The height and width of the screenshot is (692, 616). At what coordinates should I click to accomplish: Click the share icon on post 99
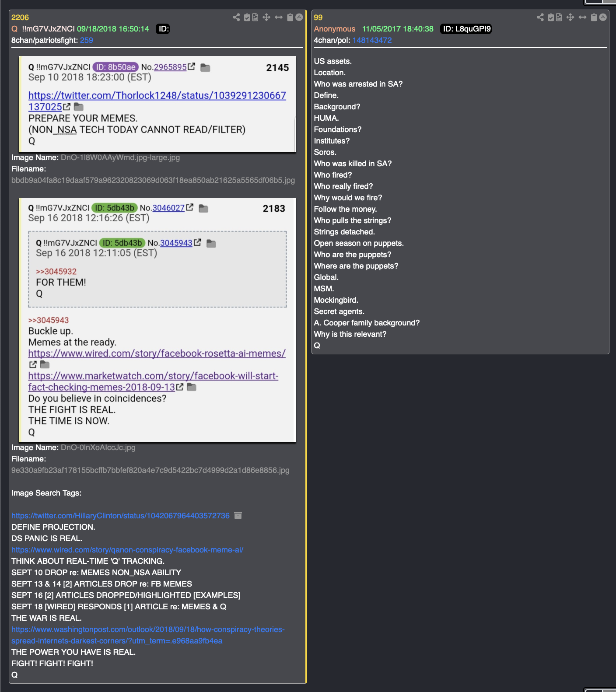point(540,17)
